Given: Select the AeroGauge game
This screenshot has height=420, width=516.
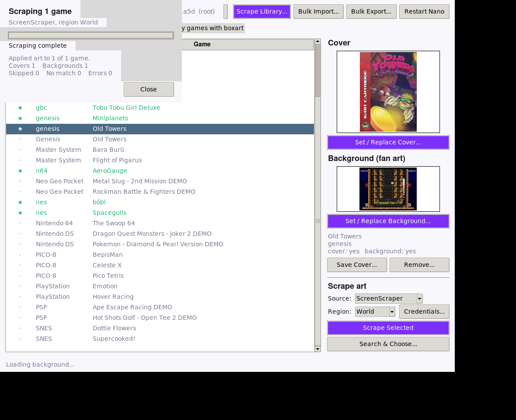Looking at the screenshot, I should (160, 171).
